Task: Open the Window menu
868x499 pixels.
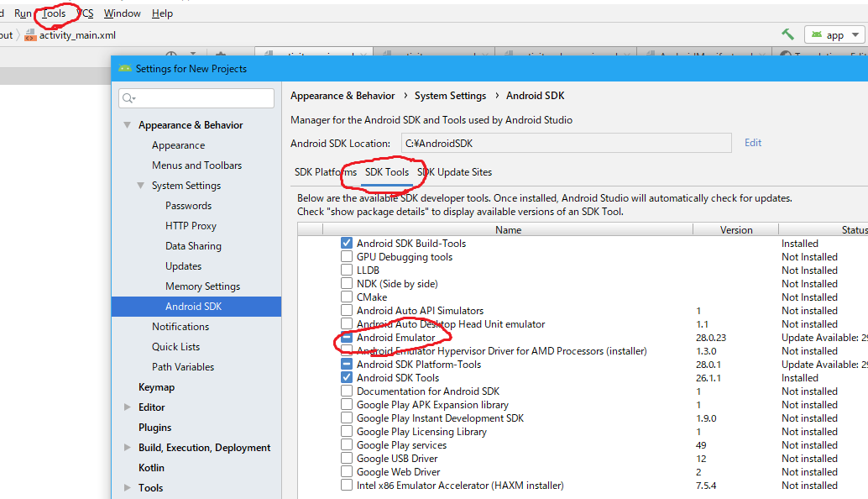Action: point(123,13)
